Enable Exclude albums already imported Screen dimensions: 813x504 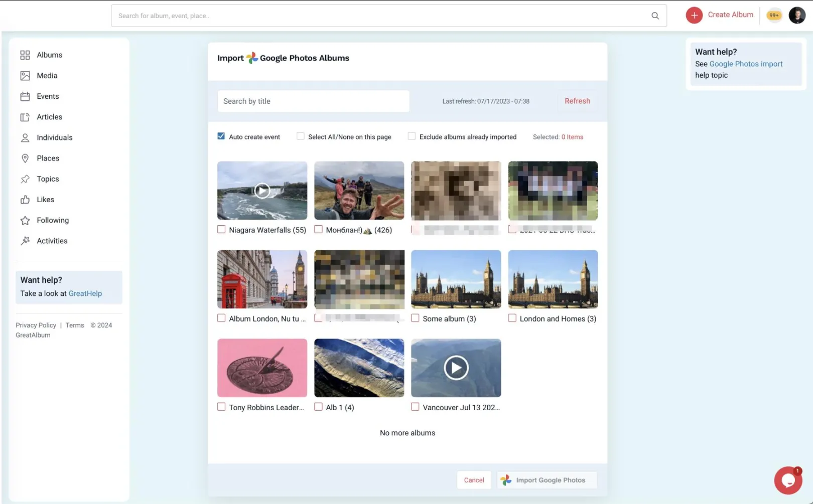coord(412,136)
